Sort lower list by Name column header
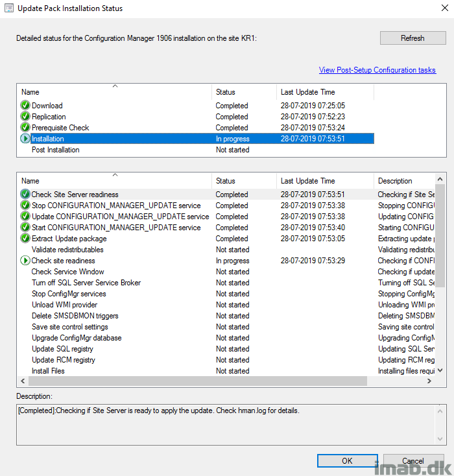The height and width of the screenshot is (476, 454). 115,181
